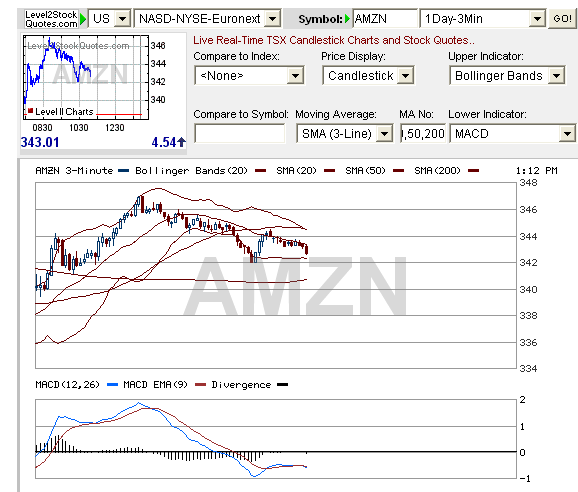This screenshot has height=492, width=578.
Task: Click the GO! button
Action: [562, 18]
